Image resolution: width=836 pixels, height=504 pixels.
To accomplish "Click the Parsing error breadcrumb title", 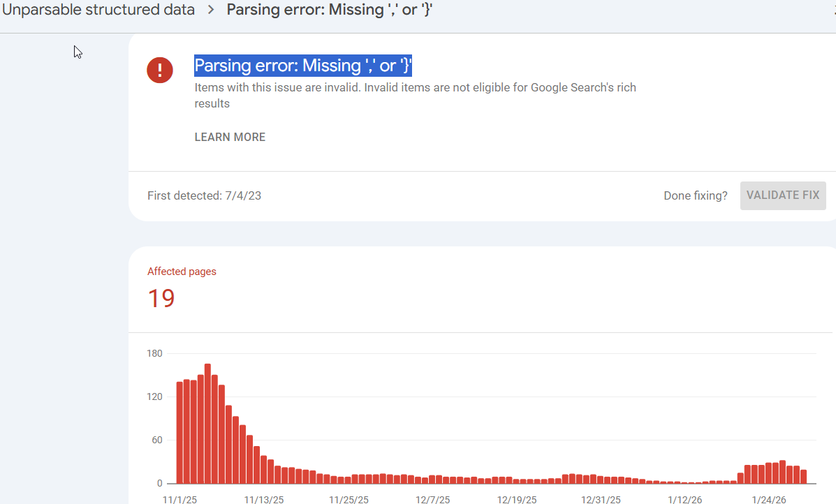I will coord(330,10).
